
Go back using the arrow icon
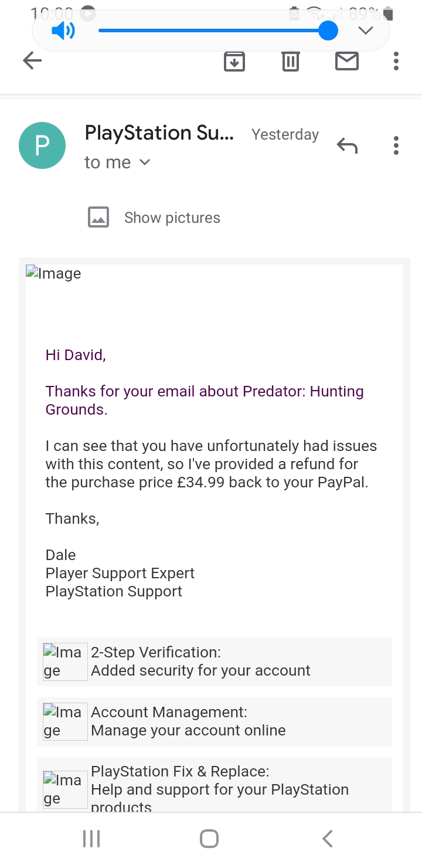point(32,60)
